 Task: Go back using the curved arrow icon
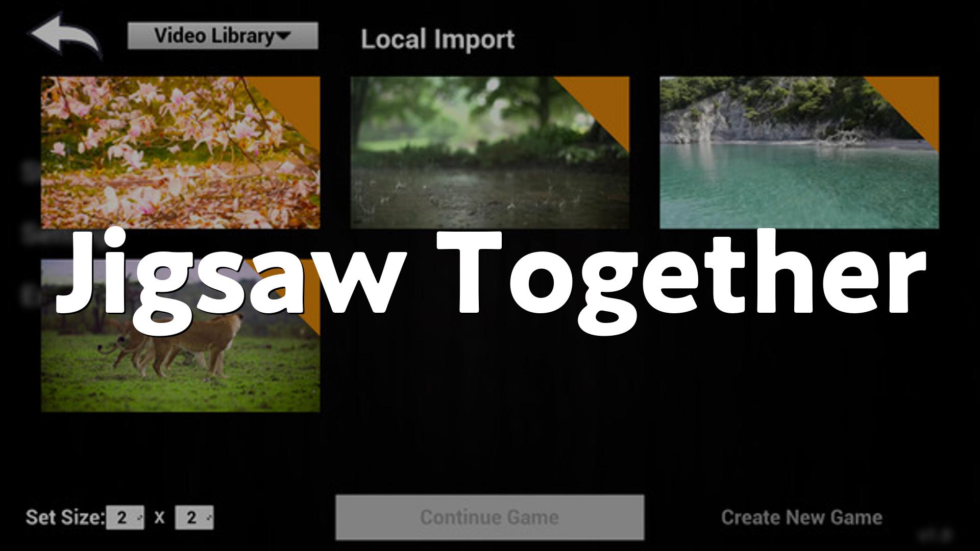(x=65, y=35)
